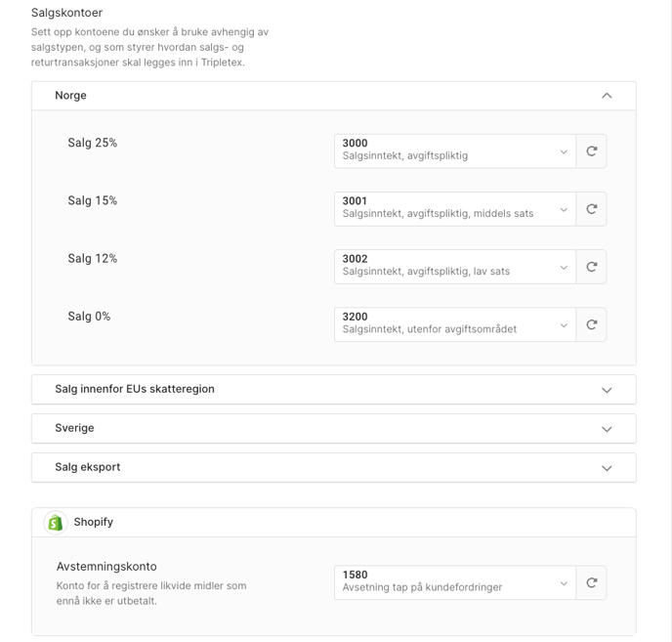The image size is (672, 642).
Task: Click the Avstemningskonto label
Action: 106,567
